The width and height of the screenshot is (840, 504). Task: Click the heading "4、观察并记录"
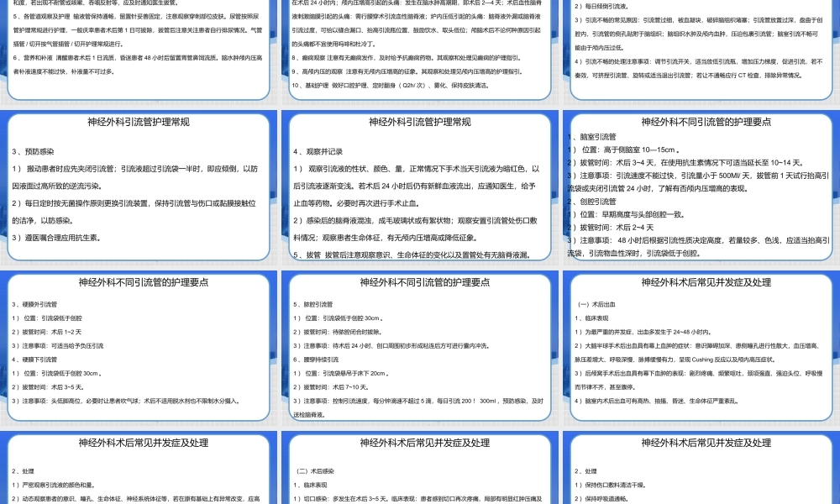[x=318, y=151]
